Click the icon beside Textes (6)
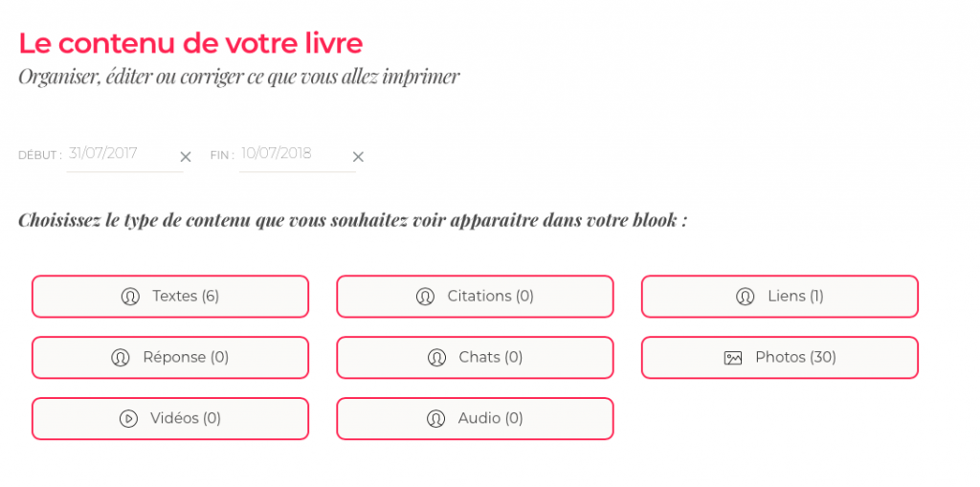 pyautogui.click(x=130, y=297)
